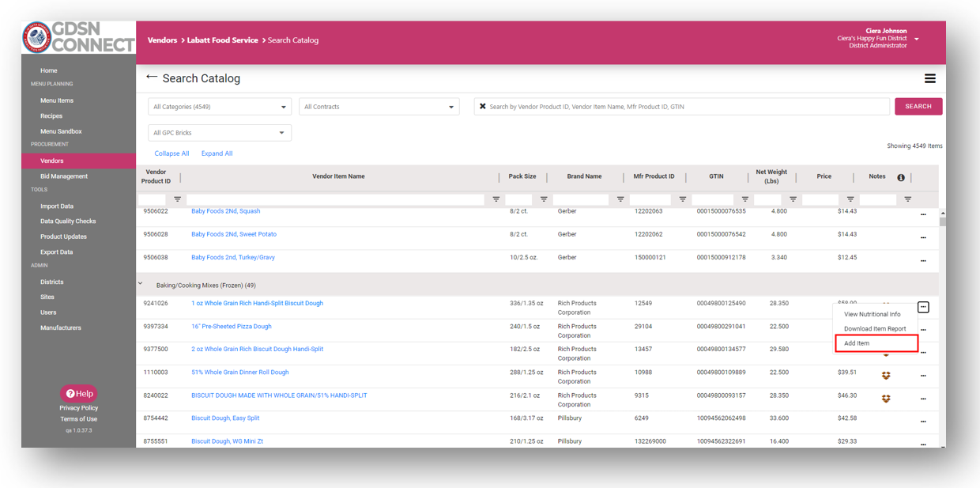The height and width of the screenshot is (488, 980).
Task: Open filter icon for Vendor Product ID column
Action: click(x=177, y=199)
